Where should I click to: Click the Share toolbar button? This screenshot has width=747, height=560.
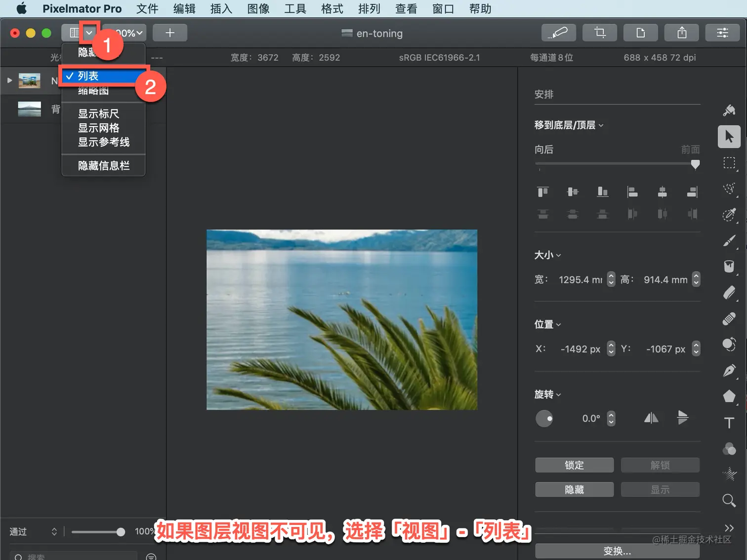(x=682, y=33)
